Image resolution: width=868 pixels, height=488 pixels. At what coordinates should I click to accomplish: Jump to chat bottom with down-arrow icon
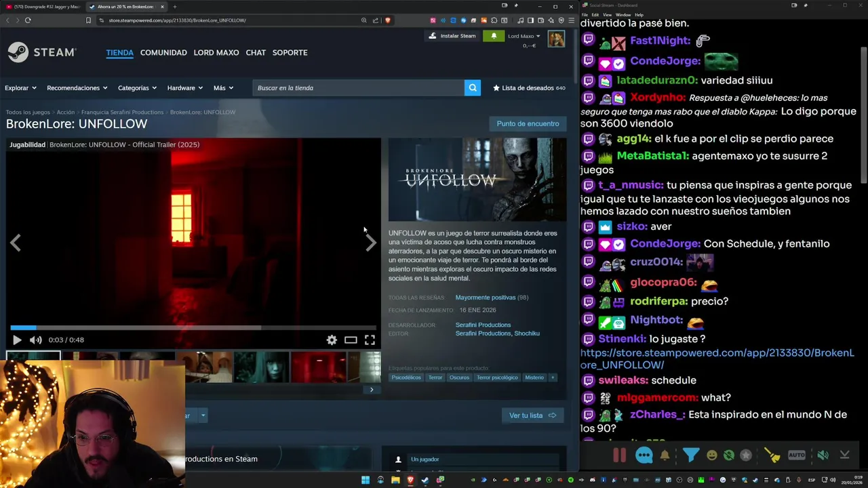[844, 455]
